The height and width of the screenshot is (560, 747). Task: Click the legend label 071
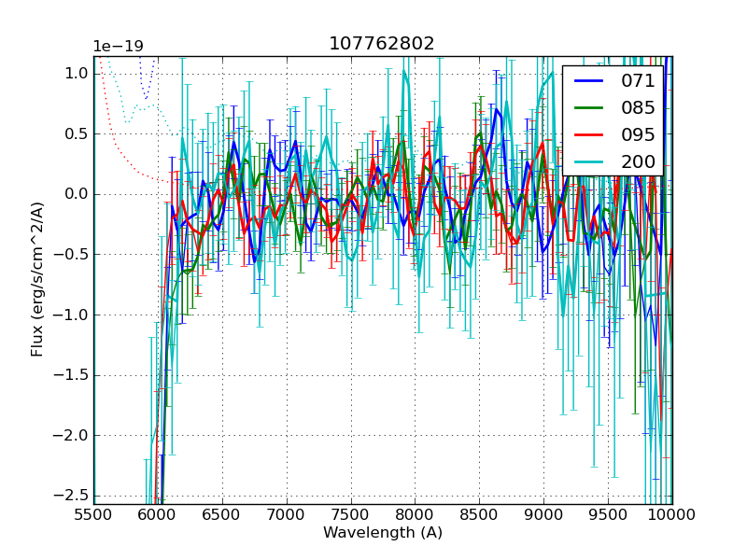[638, 81]
